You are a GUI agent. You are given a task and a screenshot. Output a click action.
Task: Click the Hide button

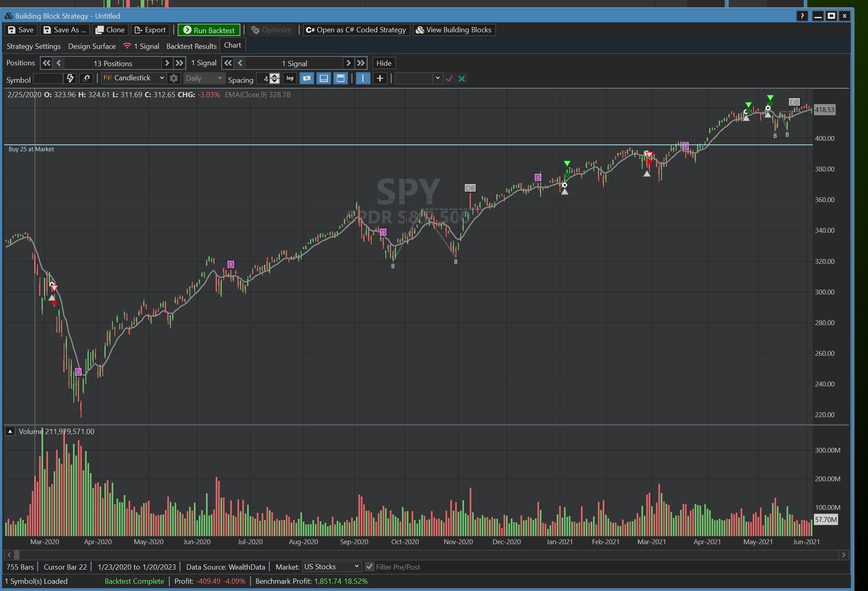(x=383, y=63)
